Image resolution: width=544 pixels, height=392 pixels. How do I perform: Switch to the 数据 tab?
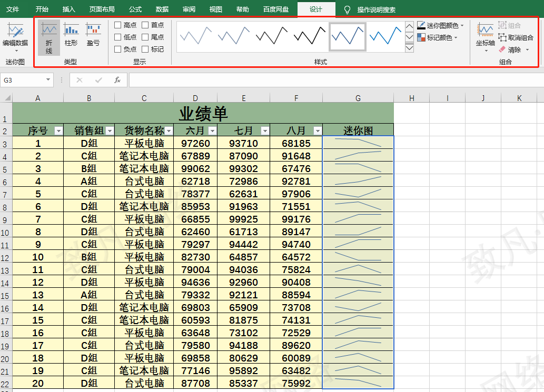[x=162, y=9]
